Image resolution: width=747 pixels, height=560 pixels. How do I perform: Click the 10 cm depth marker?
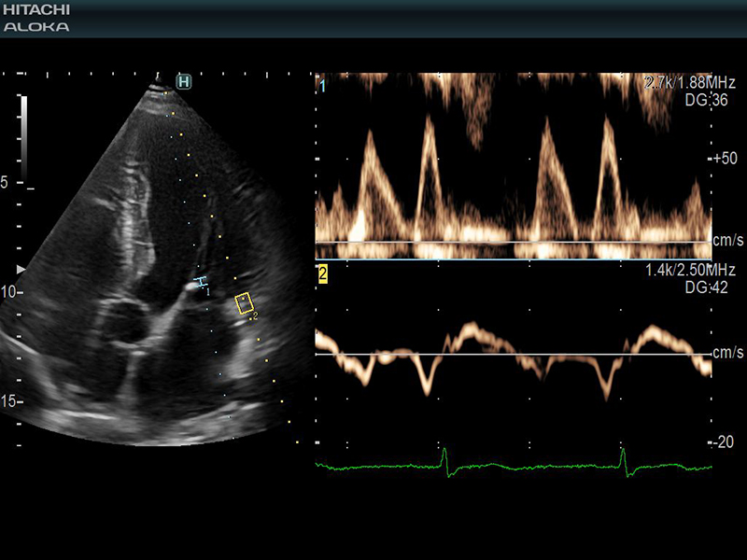[9, 292]
